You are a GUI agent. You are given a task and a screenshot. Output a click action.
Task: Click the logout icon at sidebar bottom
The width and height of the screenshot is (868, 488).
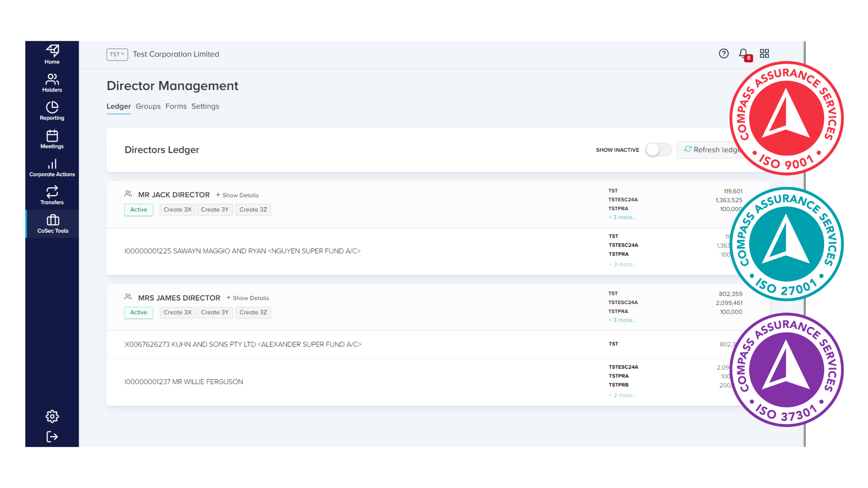pos(52,436)
